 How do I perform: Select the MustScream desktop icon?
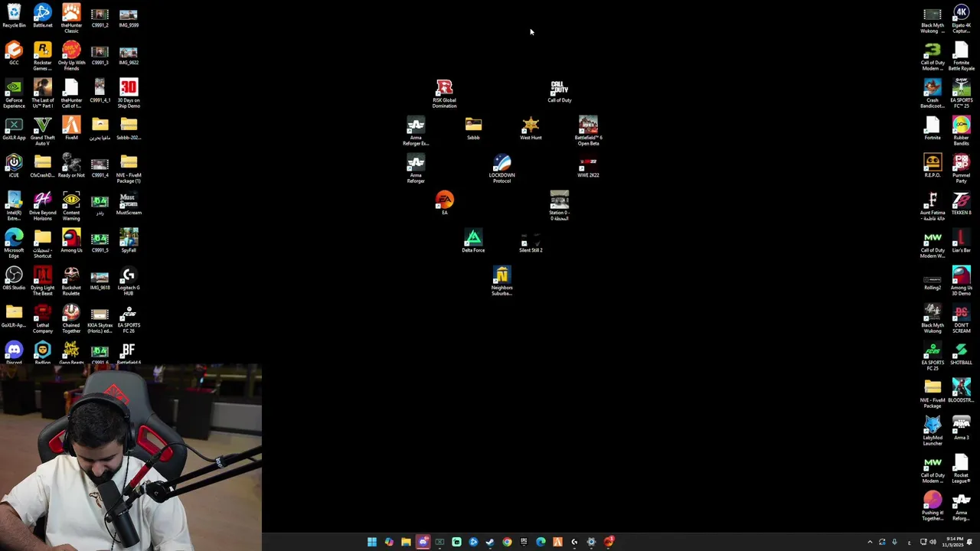[x=129, y=204]
